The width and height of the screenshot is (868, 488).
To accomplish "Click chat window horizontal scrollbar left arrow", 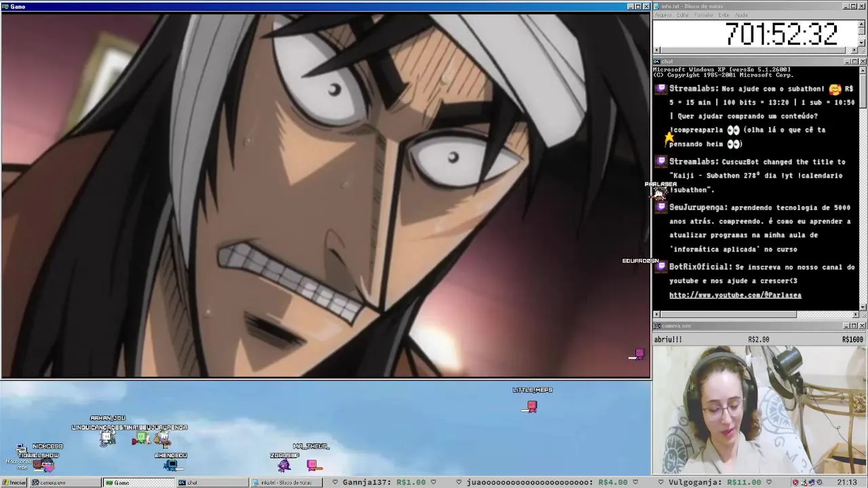I will pos(656,314).
